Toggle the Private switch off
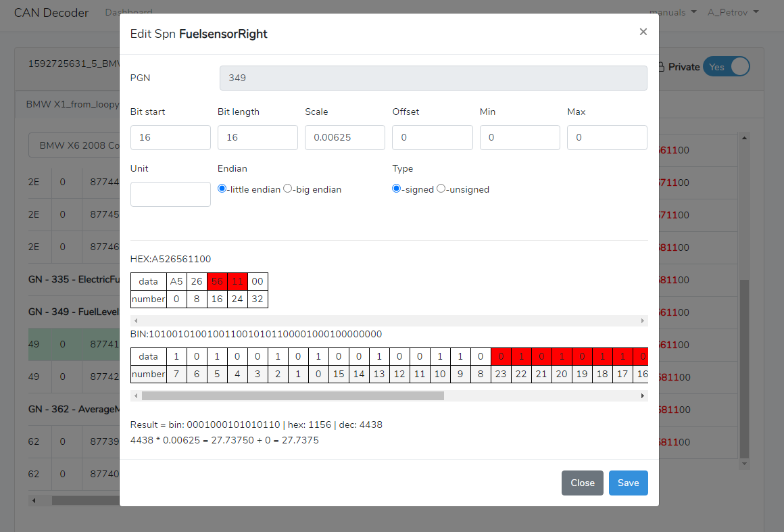784x532 pixels. 727,66
